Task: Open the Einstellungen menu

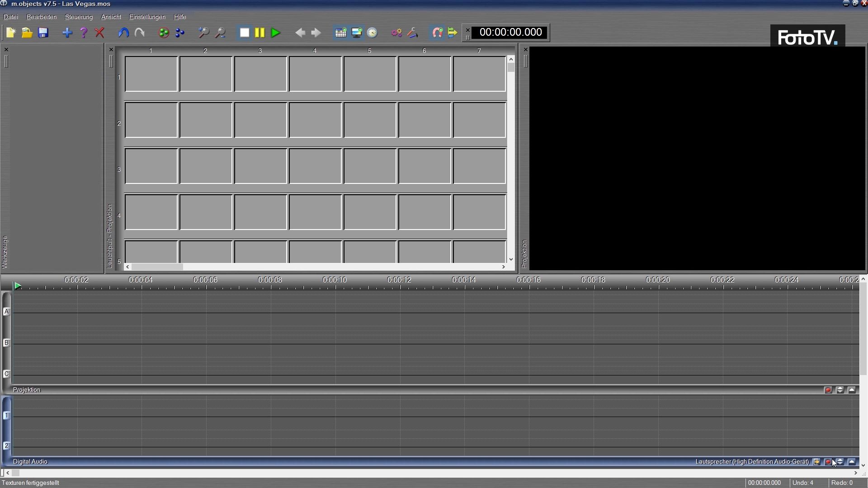Action: pos(147,17)
